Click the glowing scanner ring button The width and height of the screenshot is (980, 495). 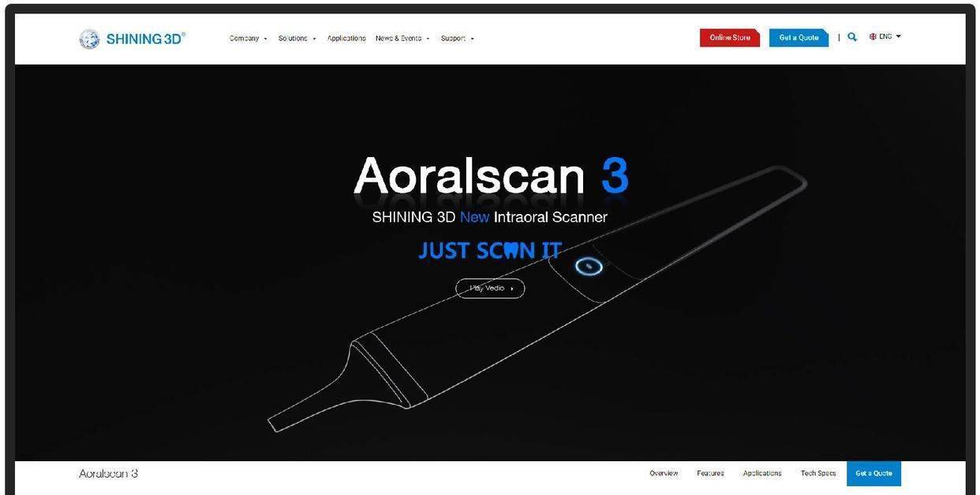click(589, 267)
